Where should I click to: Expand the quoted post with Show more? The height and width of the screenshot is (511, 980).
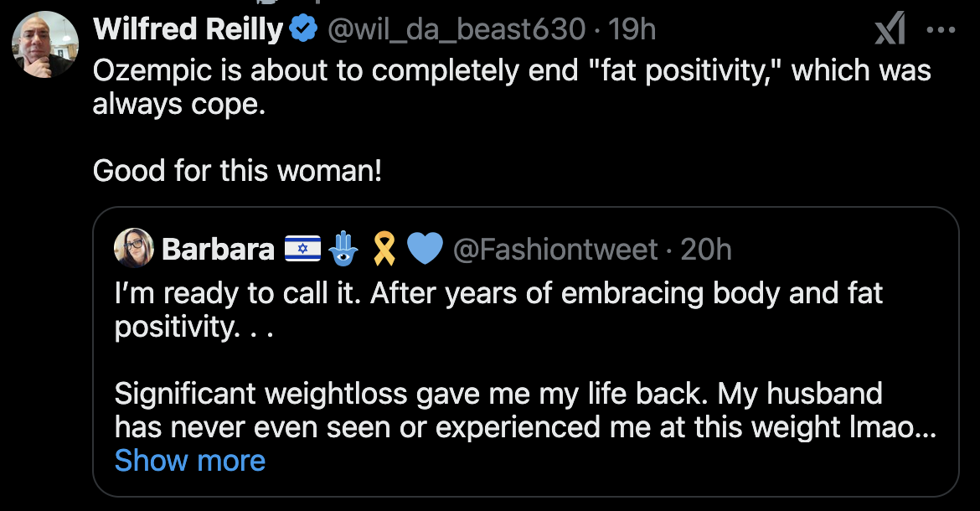coord(189,460)
